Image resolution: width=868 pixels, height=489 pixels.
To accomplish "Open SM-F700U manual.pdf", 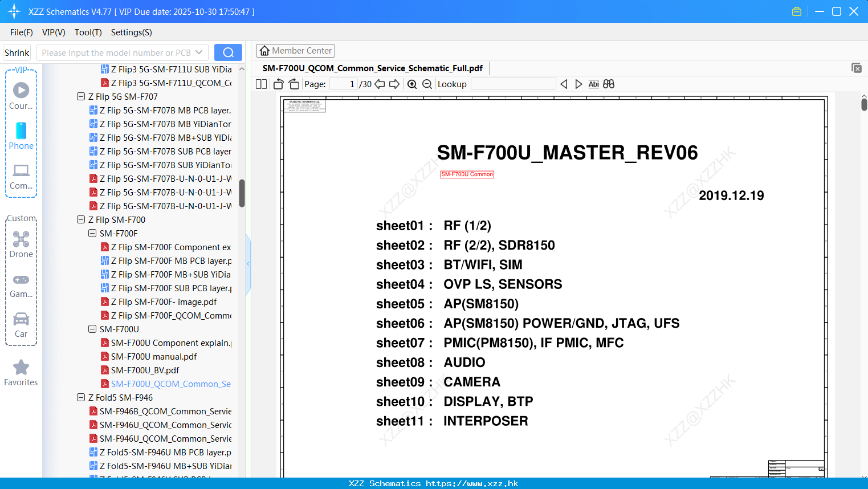I will tap(149, 356).
